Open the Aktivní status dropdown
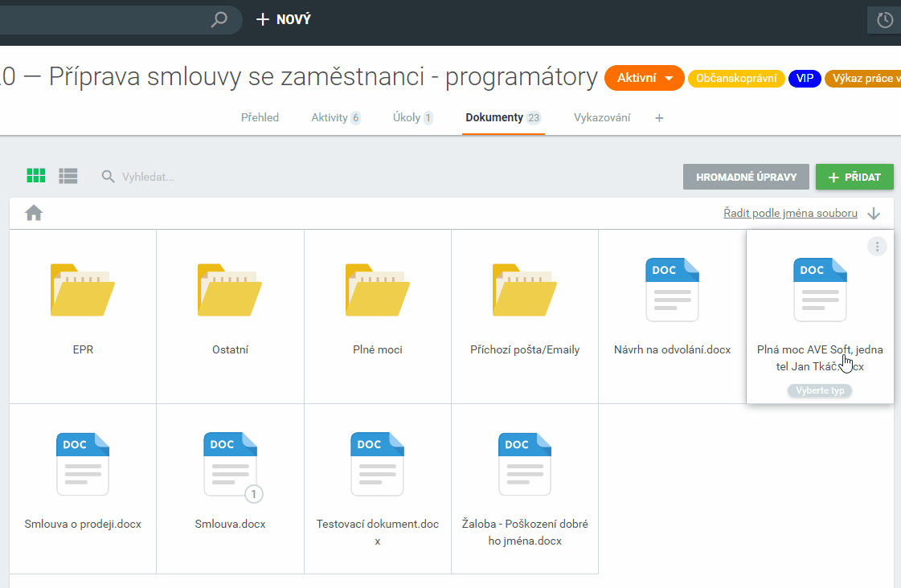 click(x=644, y=78)
